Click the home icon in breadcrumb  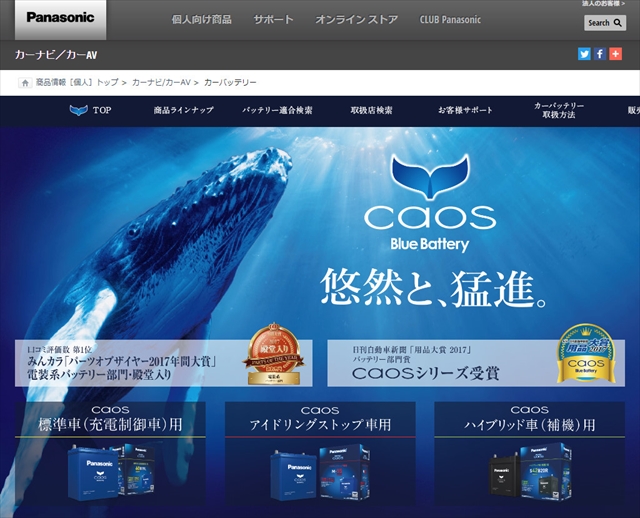tap(24, 83)
